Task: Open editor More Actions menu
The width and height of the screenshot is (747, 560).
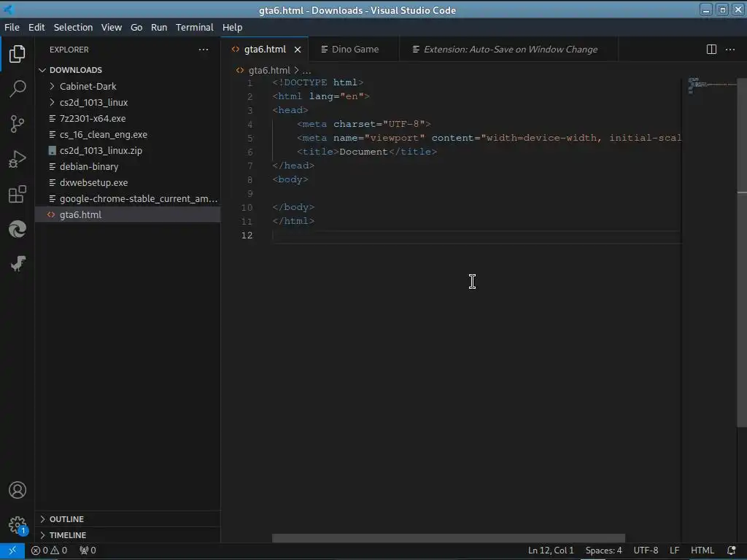Action: click(729, 50)
